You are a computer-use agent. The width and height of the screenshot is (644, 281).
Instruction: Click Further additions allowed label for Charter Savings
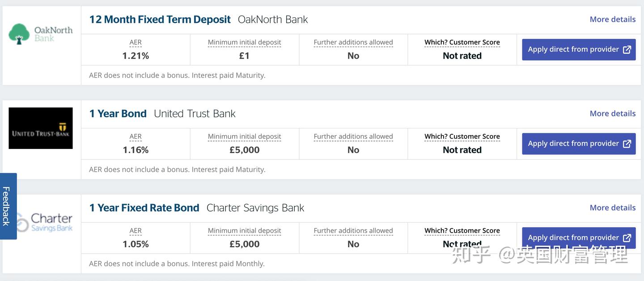(353, 231)
